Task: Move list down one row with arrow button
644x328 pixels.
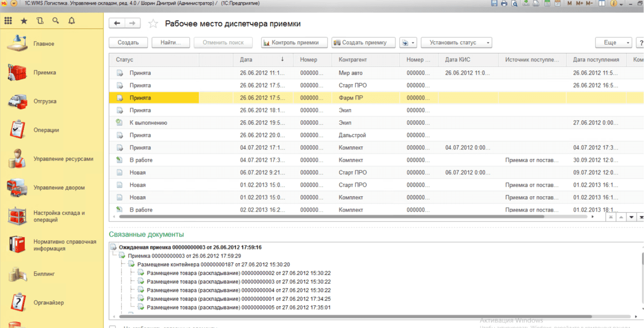Action: pos(631,217)
